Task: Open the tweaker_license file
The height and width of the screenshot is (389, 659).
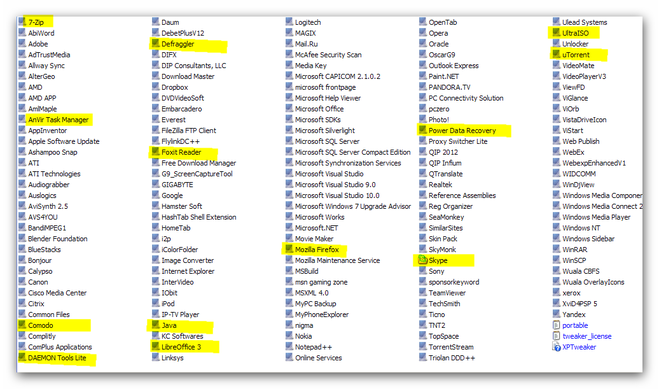Action: pyautogui.click(x=587, y=336)
